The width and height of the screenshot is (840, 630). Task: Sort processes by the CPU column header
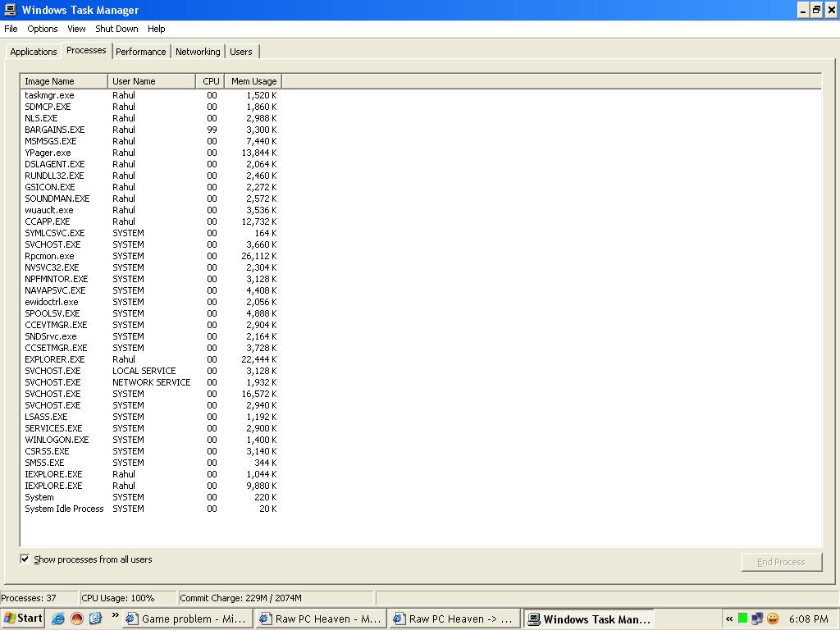[210, 81]
